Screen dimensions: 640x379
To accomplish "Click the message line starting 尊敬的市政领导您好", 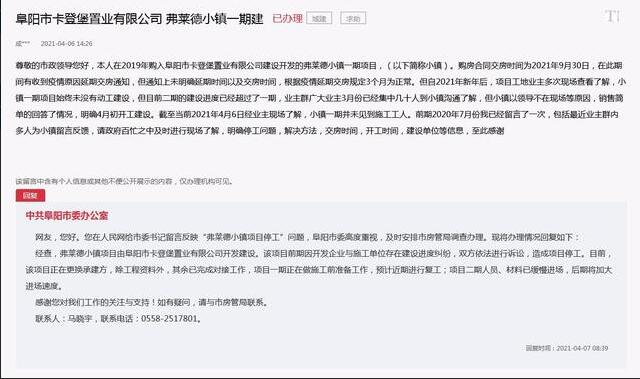I will click(x=319, y=66).
